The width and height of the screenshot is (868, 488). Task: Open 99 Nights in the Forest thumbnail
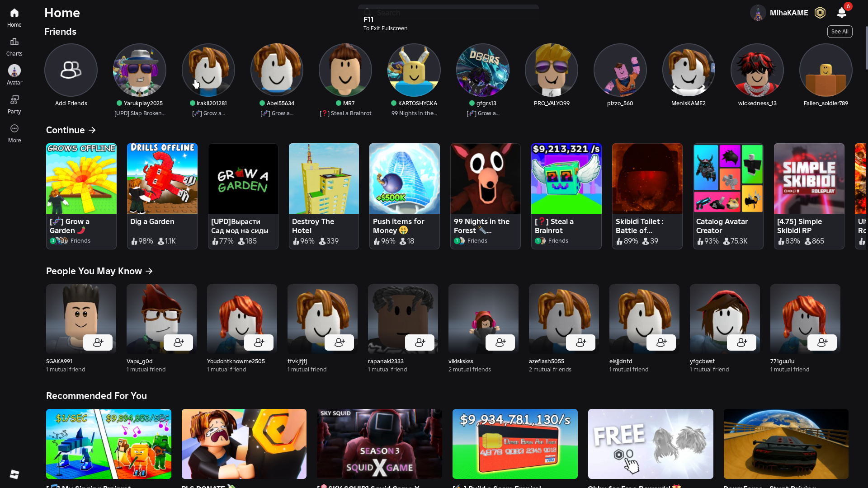(x=486, y=178)
